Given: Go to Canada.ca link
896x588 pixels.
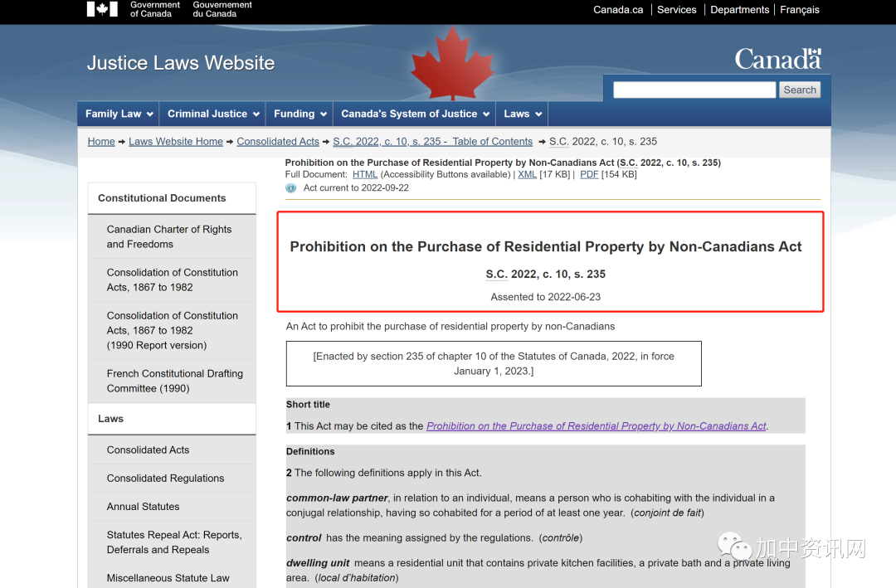Looking at the screenshot, I should [x=618, y=10].
